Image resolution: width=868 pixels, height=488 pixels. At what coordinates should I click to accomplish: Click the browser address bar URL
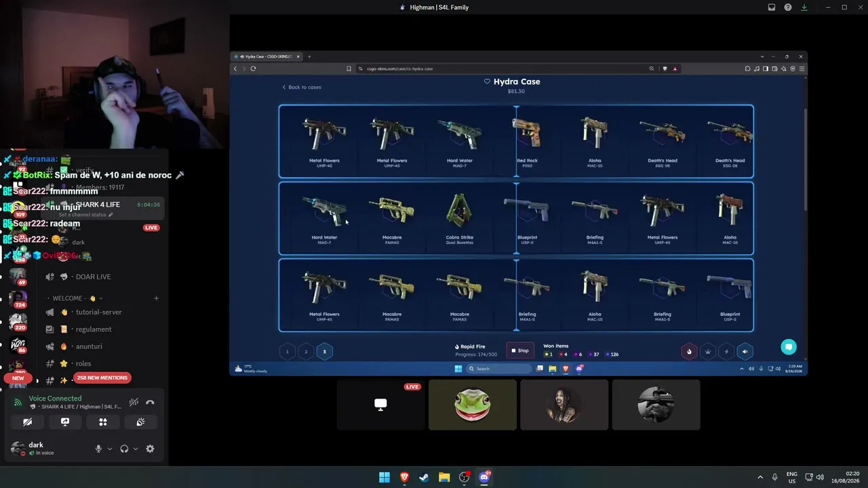tap(400, 68)
